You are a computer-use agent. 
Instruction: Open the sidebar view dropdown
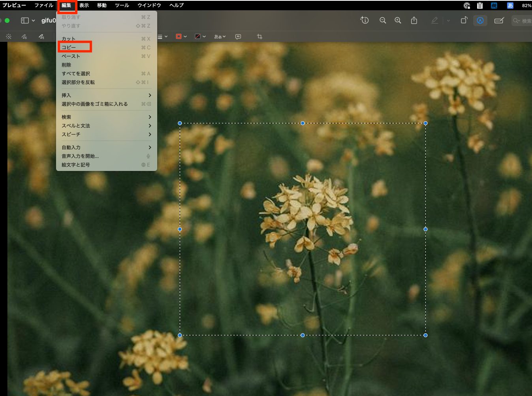(x=28, y=21)
